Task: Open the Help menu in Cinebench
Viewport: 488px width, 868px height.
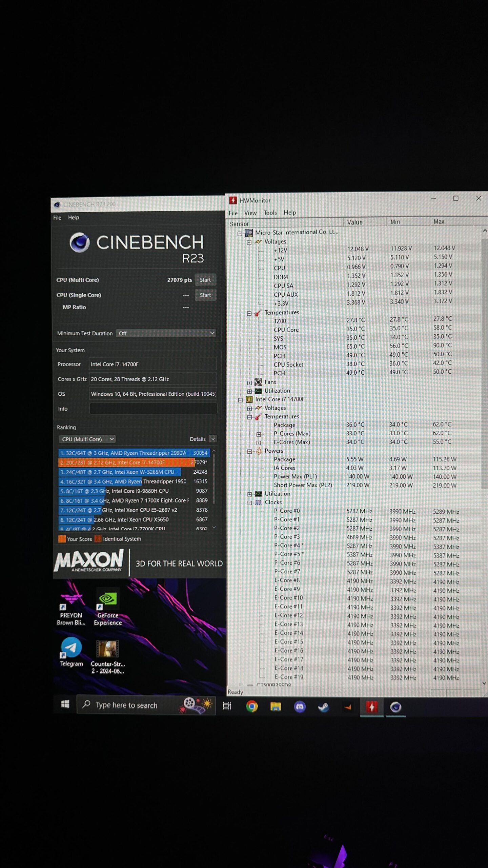Action: [x=74, y=217]
